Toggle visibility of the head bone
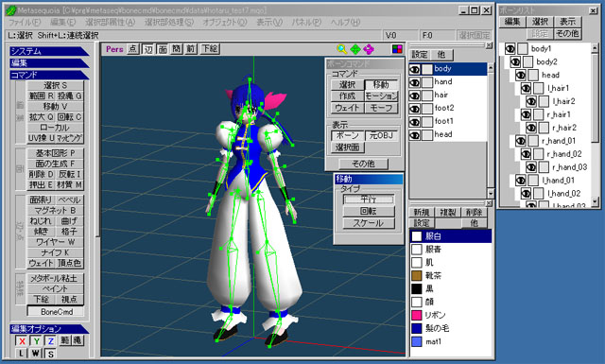This screenshot has height=364, width=605. 521,76
